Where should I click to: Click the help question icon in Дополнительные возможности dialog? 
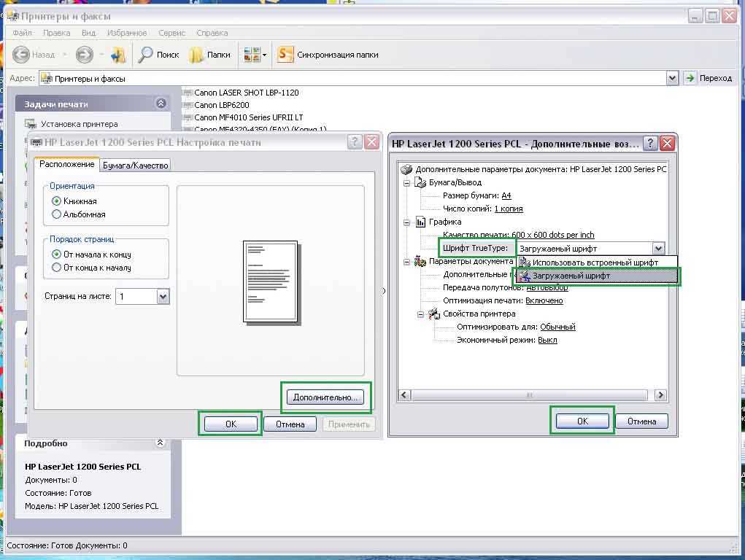click(650, 143)
